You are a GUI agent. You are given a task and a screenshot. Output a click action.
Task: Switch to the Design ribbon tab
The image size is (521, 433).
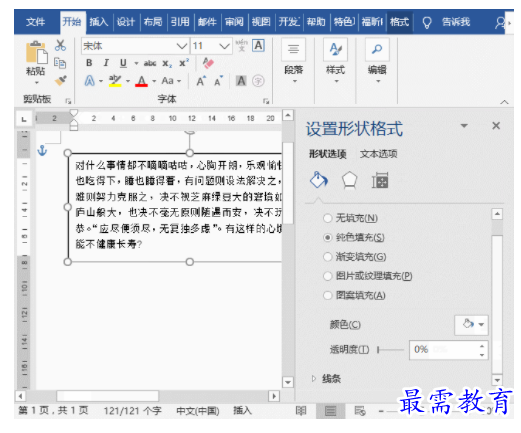126,22
